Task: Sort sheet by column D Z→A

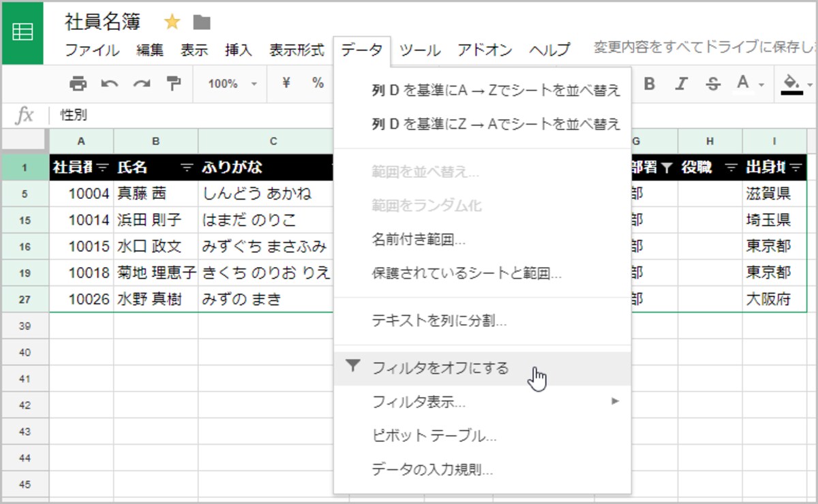Action: [483, 123]
